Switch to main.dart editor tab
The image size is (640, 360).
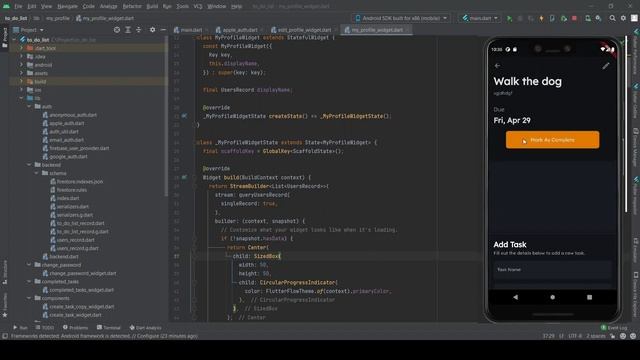click(191, 30)
